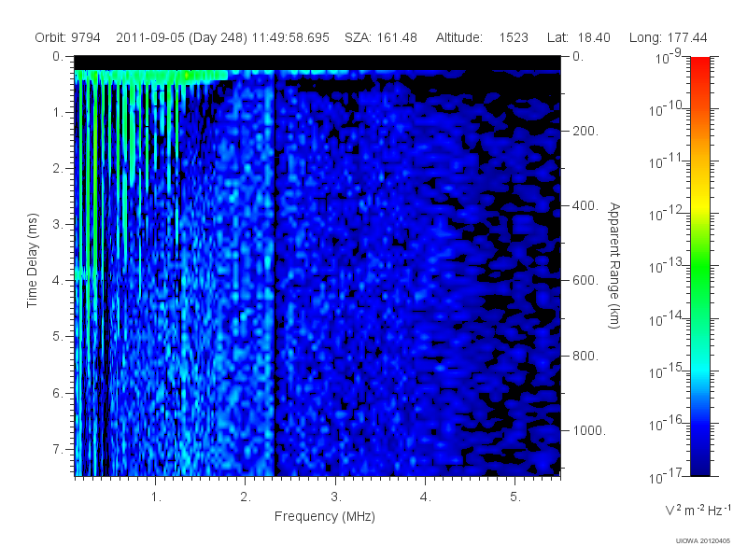Click the V² m⁻² Hz⁻¹ units label
The width and height of the screenshot is (747, 560).
coord(698,510)
